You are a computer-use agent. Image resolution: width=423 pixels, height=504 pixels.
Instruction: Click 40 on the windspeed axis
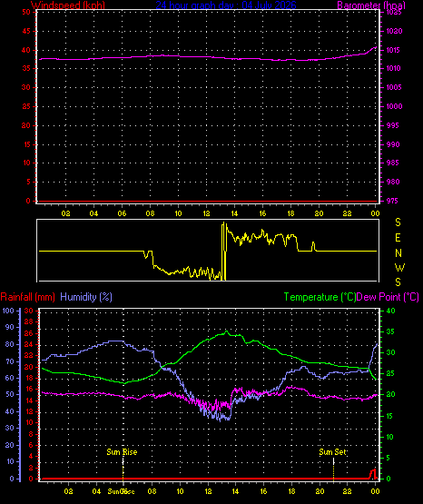tap(26, 50)
